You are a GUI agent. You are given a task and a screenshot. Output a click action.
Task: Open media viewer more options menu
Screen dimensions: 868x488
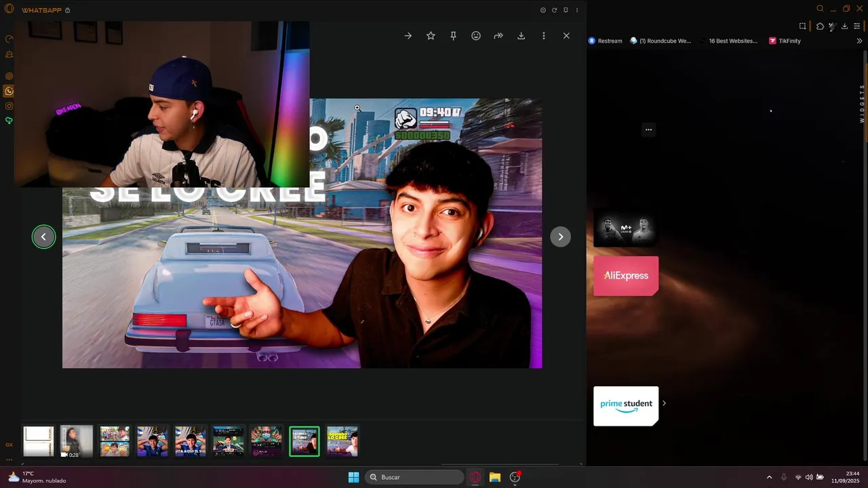[544, 36]
